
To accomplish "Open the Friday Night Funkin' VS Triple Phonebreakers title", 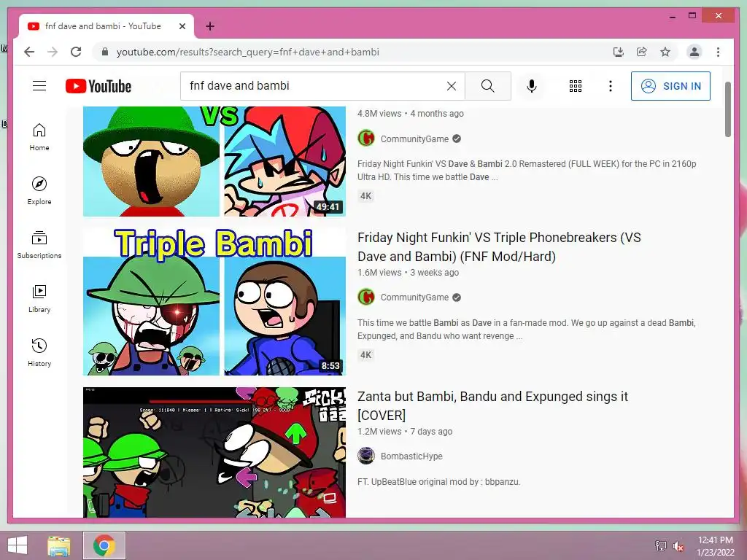I will tap(499, 246).
